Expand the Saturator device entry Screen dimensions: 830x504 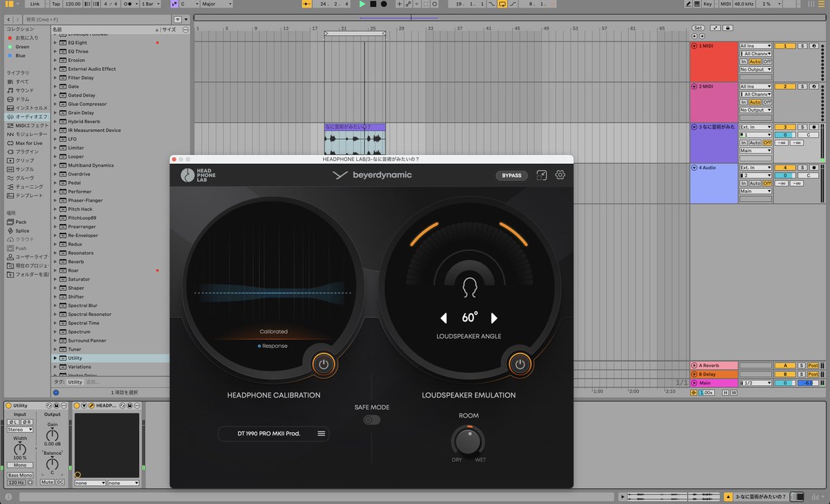pyautogui.click(x=55, y=279)
